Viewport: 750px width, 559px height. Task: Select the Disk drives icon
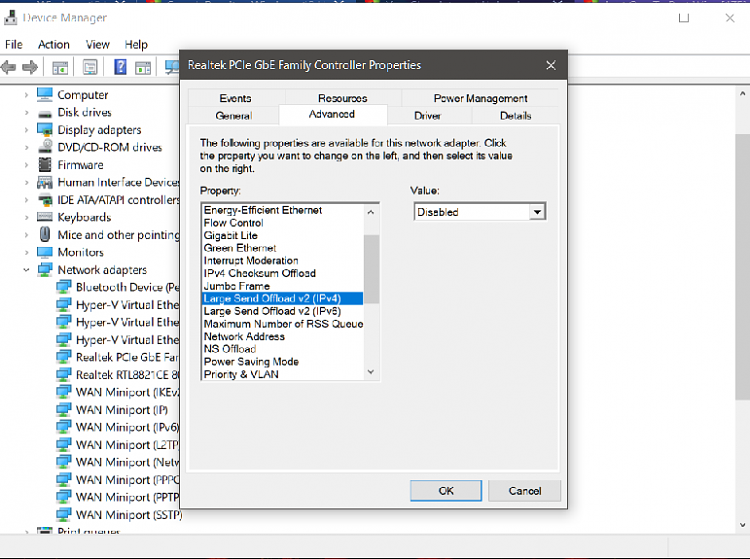44,114
